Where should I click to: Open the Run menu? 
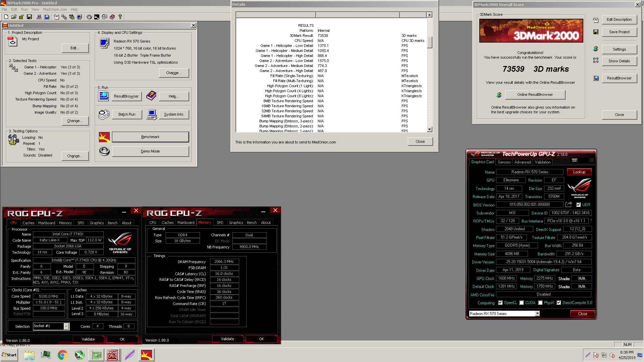pyautogui.click(x=24, y=9)
